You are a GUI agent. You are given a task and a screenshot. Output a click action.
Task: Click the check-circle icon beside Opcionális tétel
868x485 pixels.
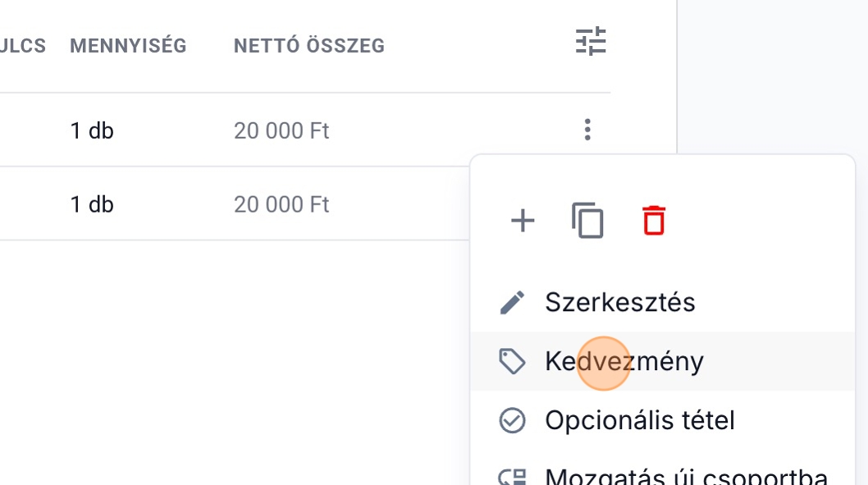point(513,421)
